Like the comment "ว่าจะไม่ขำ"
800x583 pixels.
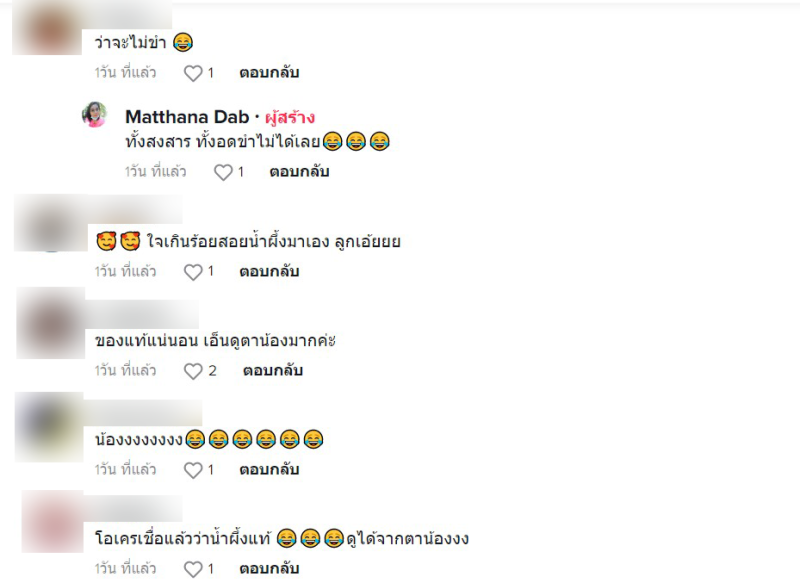pos(193,73)
